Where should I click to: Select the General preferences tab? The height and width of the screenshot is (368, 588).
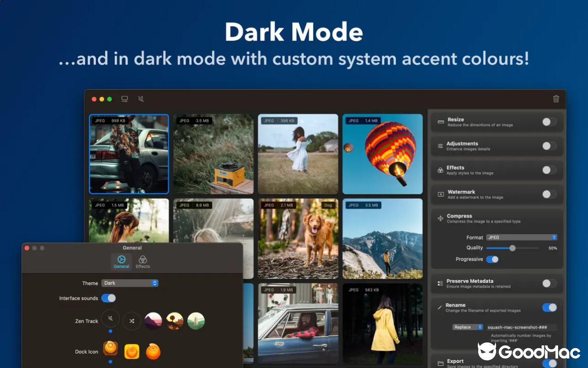point(121,262)
